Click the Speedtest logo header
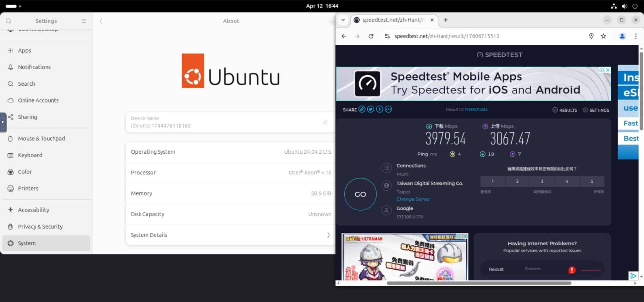Screen dimensions: 644x302 point(500,55)
